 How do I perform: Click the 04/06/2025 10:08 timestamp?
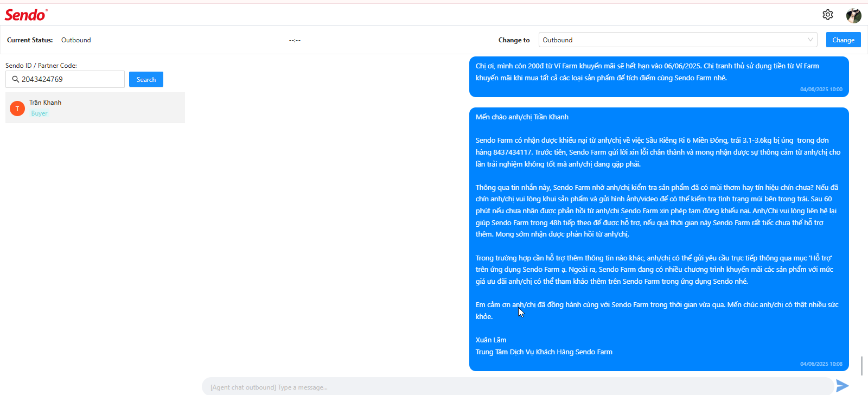(x=821, y=364)
